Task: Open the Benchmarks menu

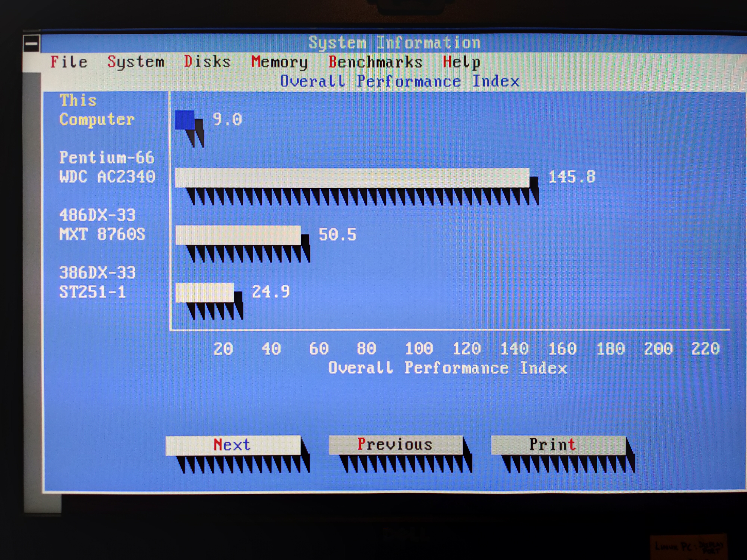Action: point(375,63)
